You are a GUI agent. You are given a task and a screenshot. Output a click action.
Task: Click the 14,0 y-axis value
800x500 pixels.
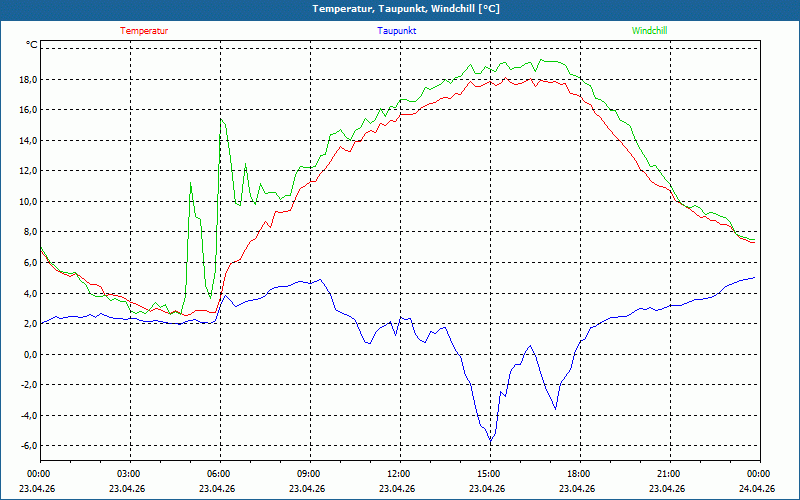29,141
